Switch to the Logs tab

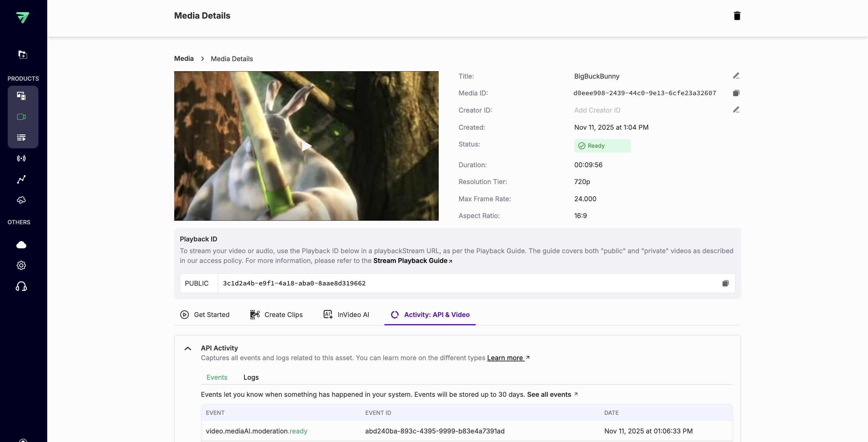click(251, 377)
